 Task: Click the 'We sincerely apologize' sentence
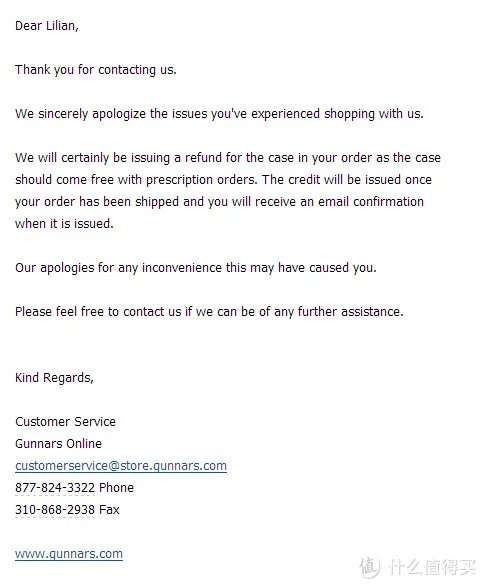[219, 114]
